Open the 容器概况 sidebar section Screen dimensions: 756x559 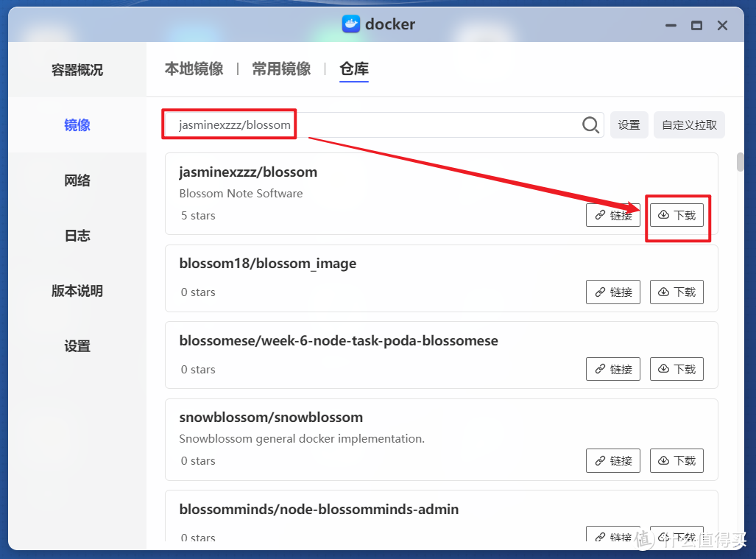(x=77, y=69)
